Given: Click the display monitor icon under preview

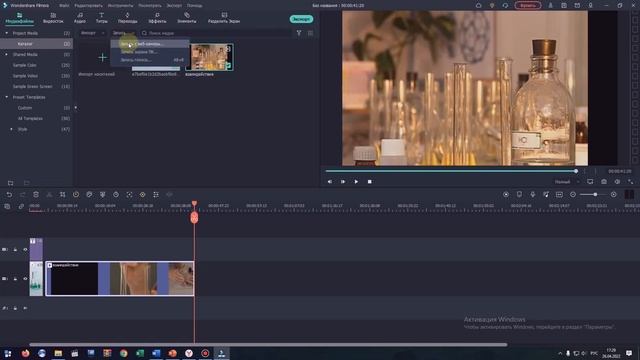Looking at the screenshot, I should [590, 182].
